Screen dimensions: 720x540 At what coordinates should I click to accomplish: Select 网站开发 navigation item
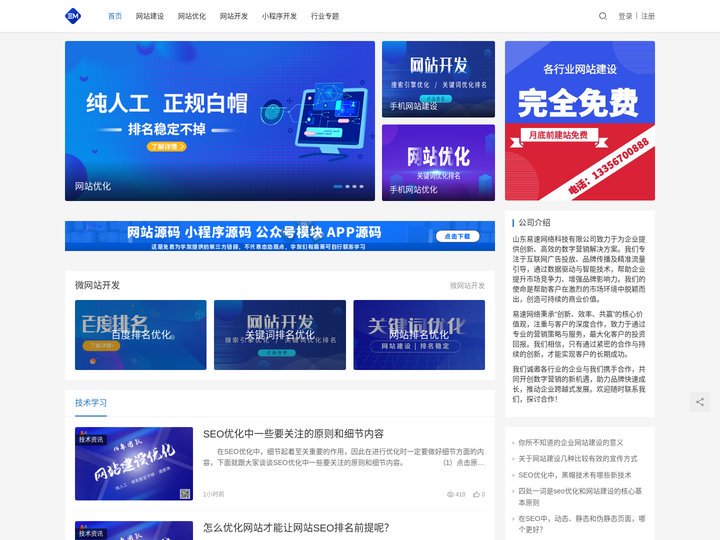click(234, 16)
